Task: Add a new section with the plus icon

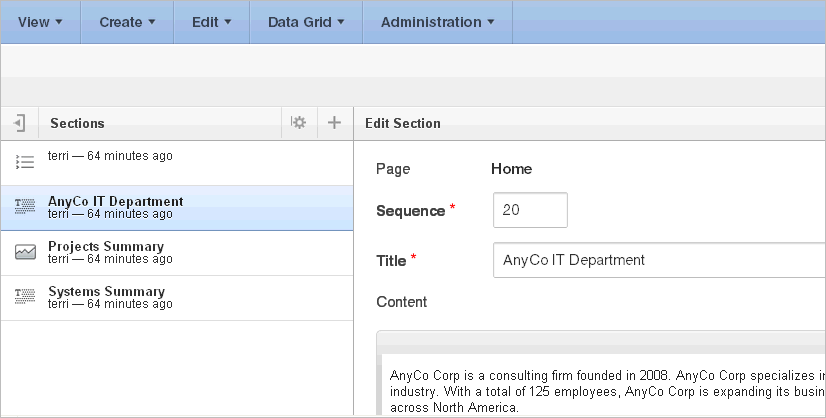Action: pos(334,123)
